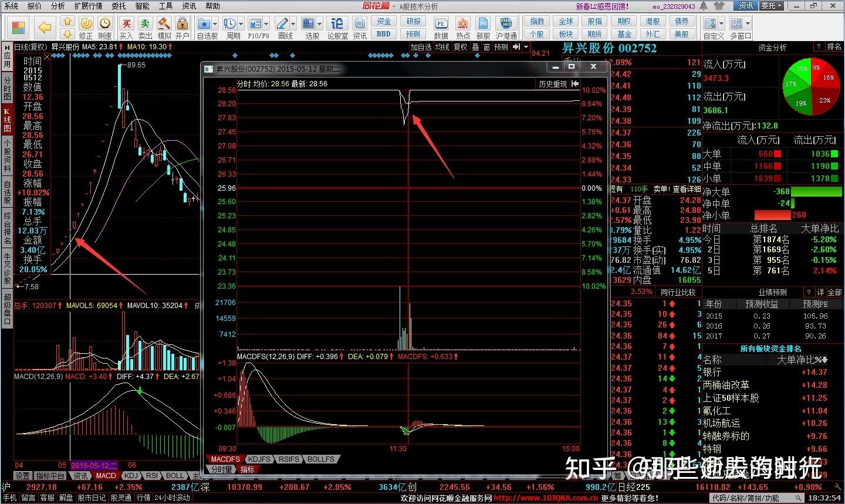Toggle the 叠 overlay option
845x504 pixels.
[475, 47]
